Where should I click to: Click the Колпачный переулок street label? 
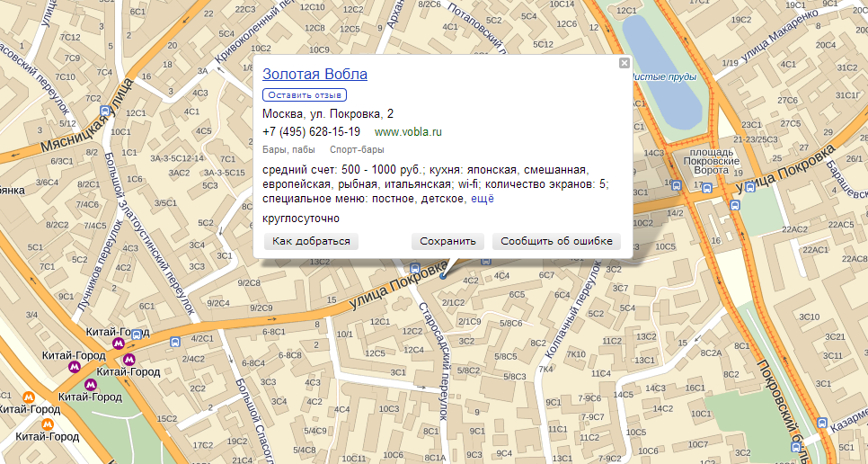[574, 309]
